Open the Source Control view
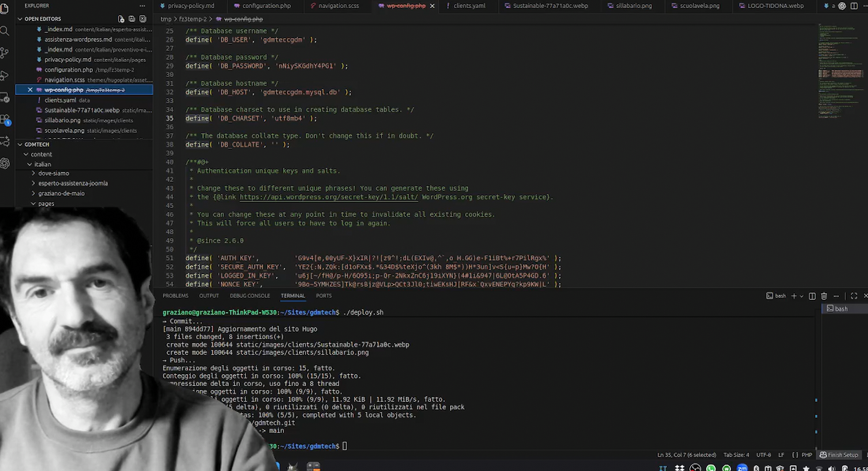This screenshot has height=471, width=868. coord(5,53)
